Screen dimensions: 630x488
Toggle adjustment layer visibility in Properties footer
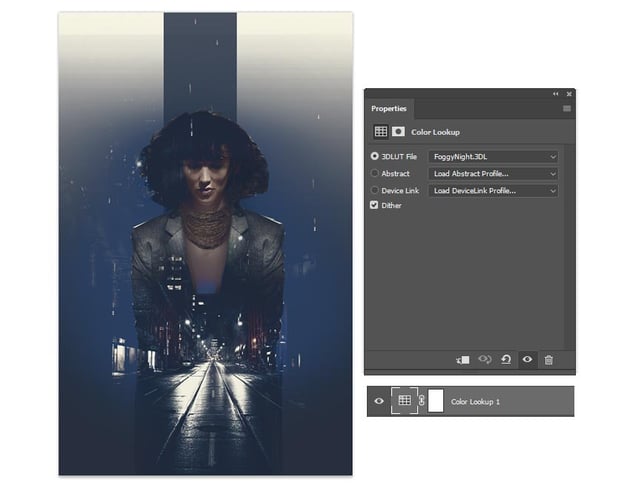(528, 359)
